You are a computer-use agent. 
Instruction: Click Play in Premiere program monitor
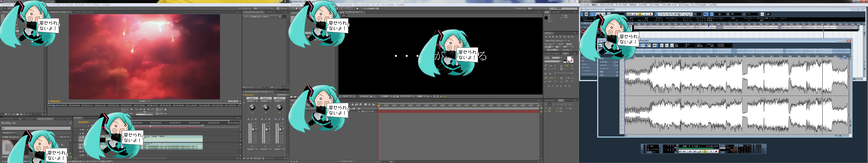[x=145, y=109]
